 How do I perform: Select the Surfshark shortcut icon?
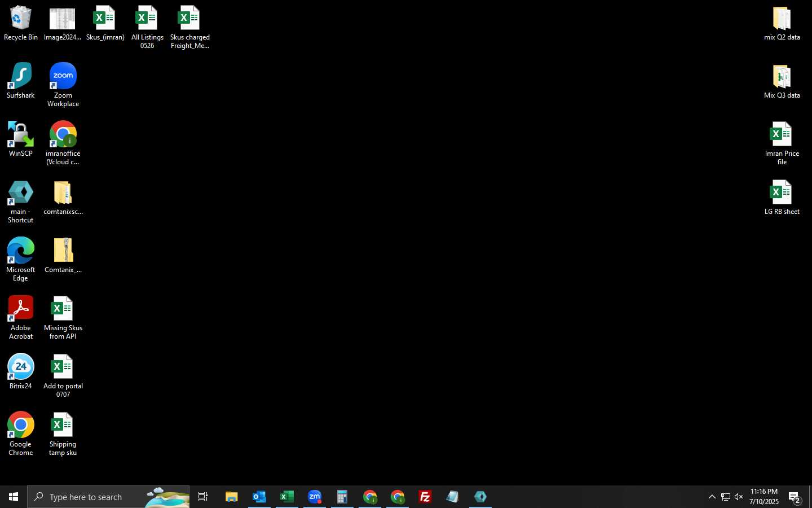[x=21, y=81]
